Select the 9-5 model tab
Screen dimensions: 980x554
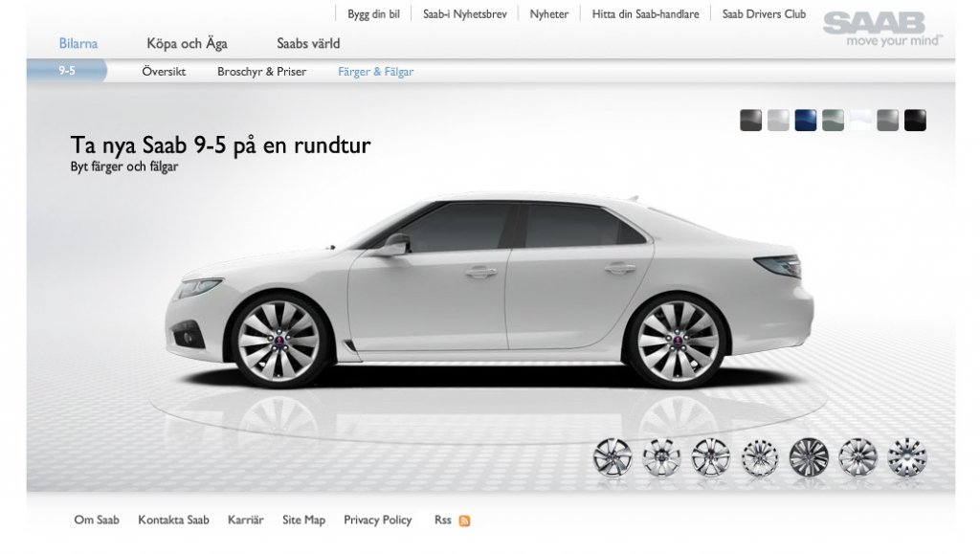(67, 71)
